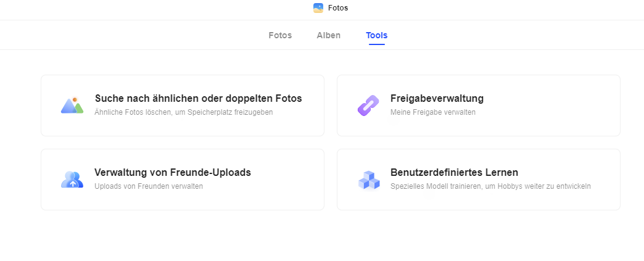The width and height of the screenshot is (644, 261).
Task: Click the purple chain link icon
Action: [368, 106]
